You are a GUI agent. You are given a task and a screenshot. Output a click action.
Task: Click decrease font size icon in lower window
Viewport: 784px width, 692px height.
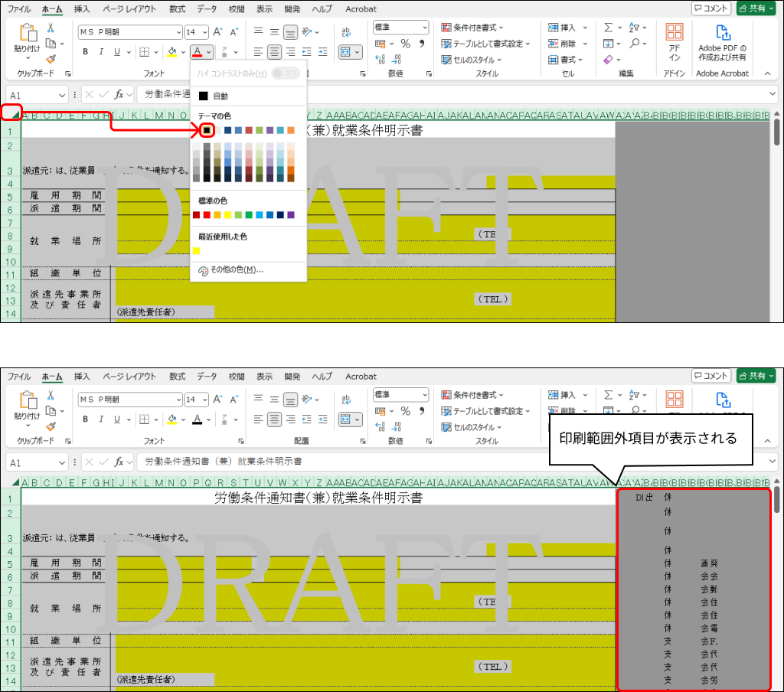click(x=234, y=400)
